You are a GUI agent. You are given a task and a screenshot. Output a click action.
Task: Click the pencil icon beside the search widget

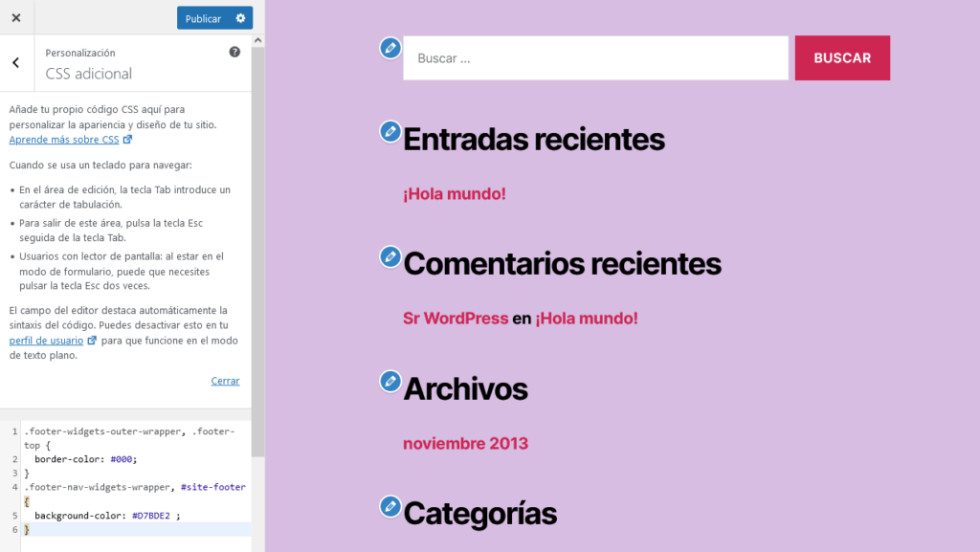[x=390, y=47]
